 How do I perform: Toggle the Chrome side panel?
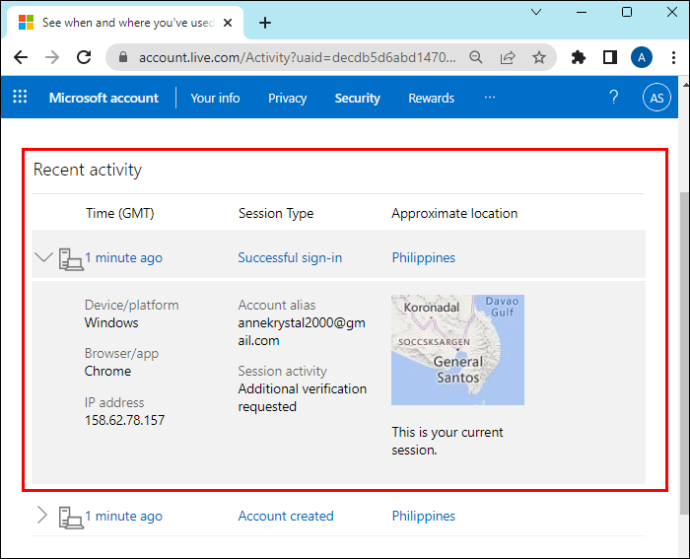610,57
